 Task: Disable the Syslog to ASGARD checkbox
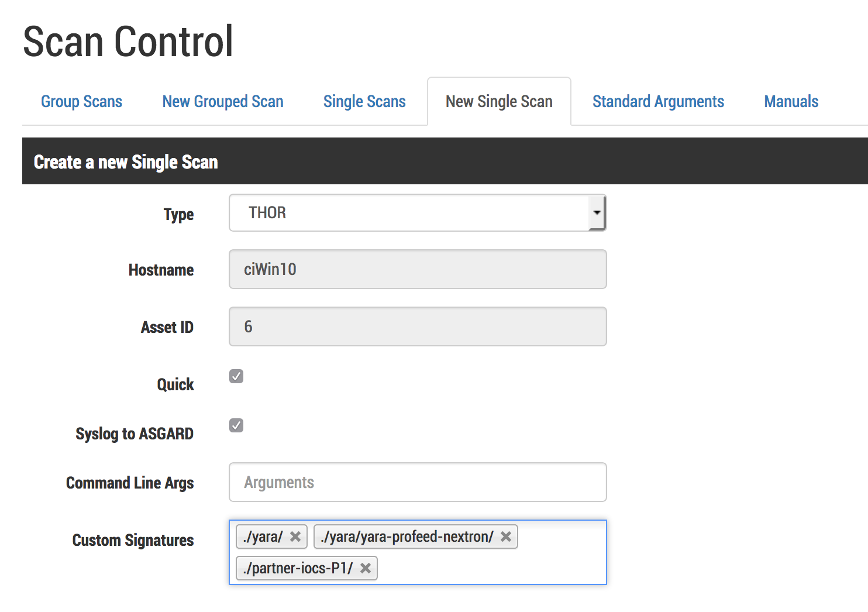click(236, 425)
